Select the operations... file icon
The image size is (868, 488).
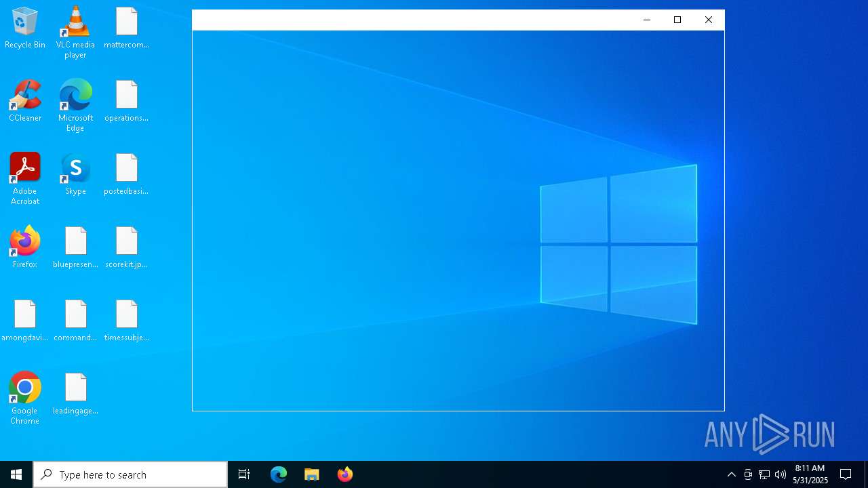click(127, 101)
